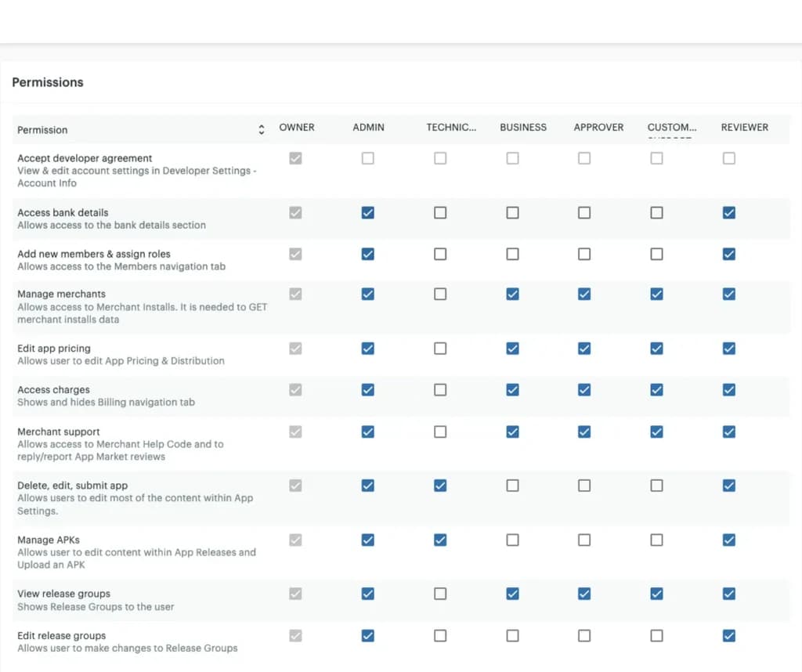This screenshot has width=802, height=672.
Task: Check Technical for View release groups
Action: (x=440, y=593)
